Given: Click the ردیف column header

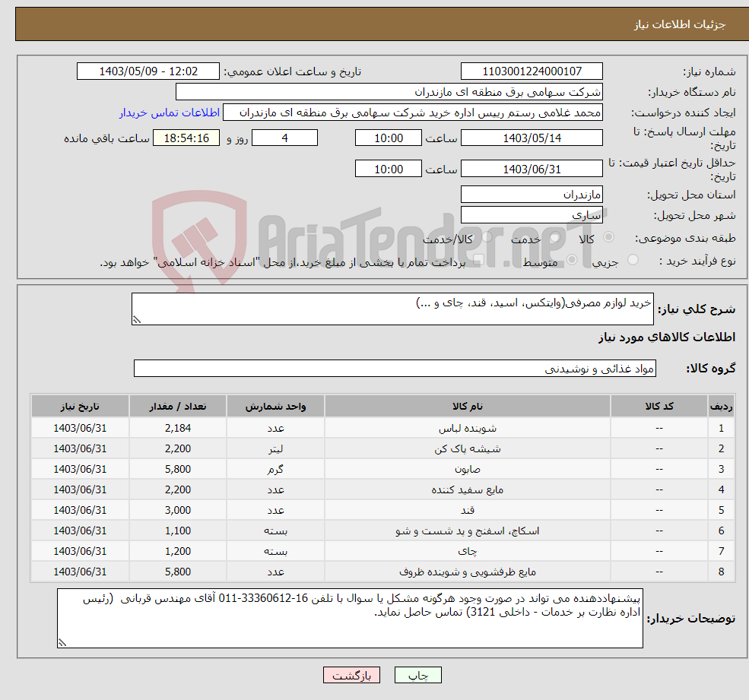Looking at the screenshot, I should (x=721, y=406).
